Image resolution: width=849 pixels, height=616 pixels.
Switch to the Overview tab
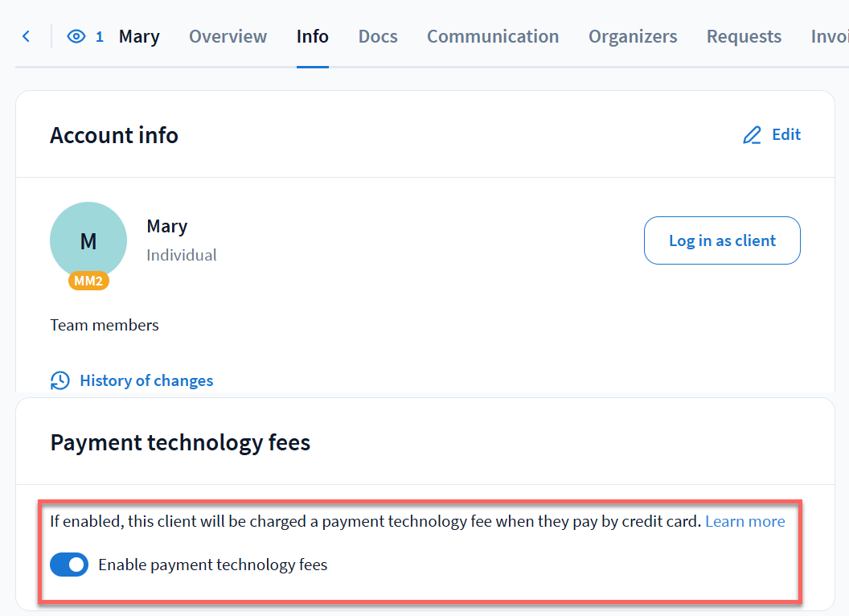(x=228, y=36)
